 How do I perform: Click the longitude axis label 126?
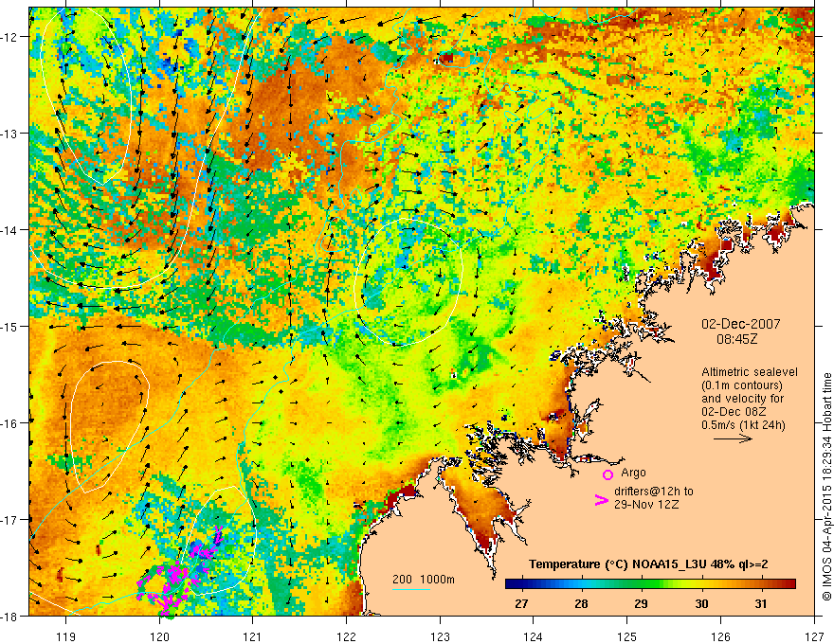click(720, 636)
